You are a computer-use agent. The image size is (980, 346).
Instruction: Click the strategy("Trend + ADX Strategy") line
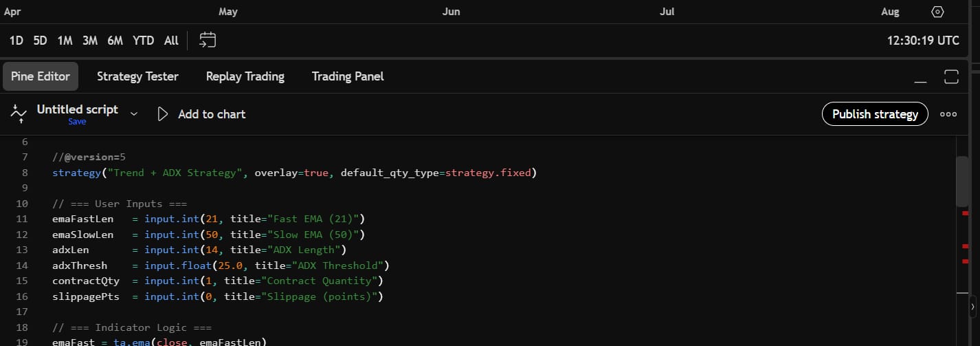(x=294, y=173)
